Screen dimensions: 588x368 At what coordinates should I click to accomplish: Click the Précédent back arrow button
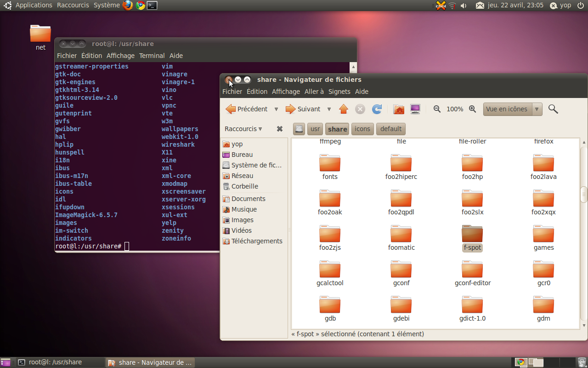point(246,109)
